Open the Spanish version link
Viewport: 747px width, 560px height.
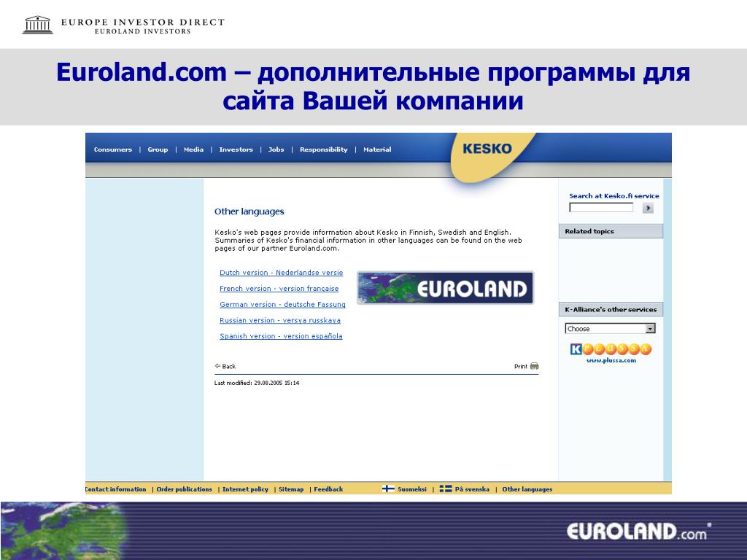pyautogui.click(x=281, y=336)
